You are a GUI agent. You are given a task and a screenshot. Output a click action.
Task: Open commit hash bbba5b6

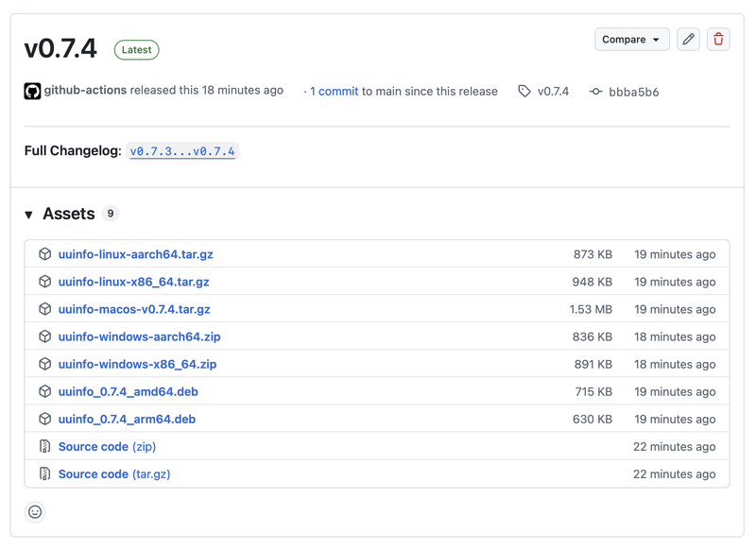633,92
